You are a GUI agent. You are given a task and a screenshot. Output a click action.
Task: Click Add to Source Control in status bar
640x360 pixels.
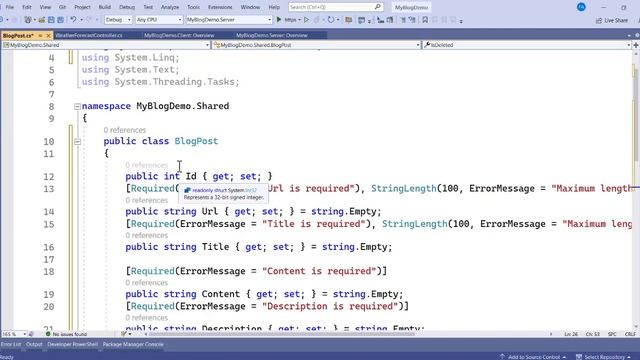click(x=533, y=357)
